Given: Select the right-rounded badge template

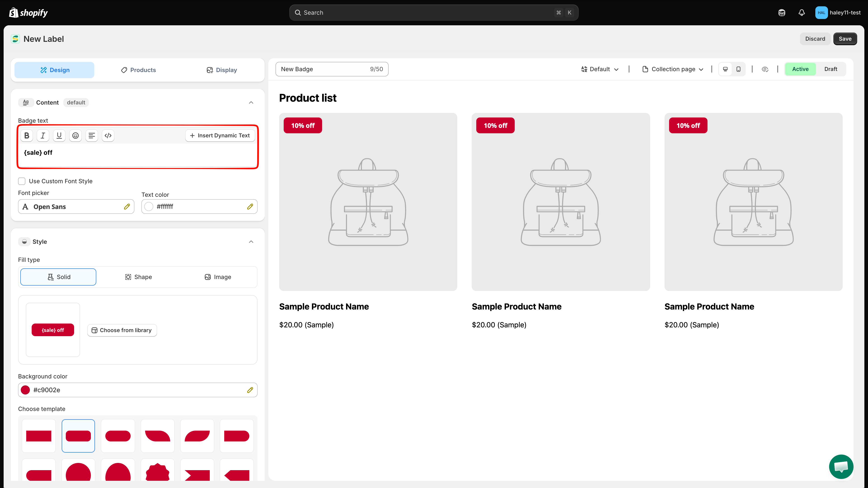Looking at the screenshot, I should click(x=236, y=436).
